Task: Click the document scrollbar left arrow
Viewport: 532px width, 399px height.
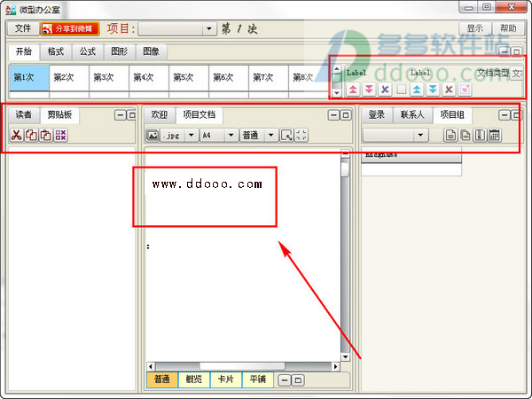Action: coord(151,366)
